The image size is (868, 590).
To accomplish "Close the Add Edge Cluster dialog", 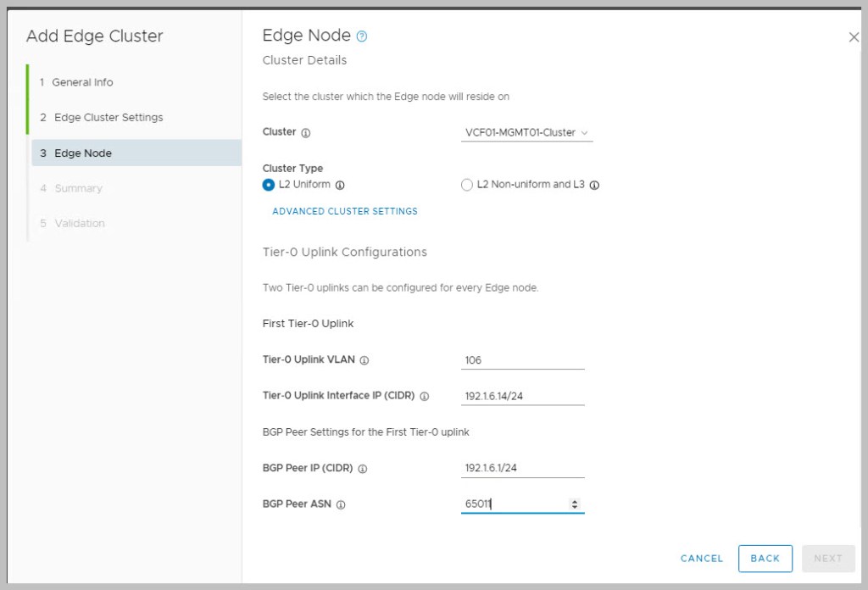I will (x=854, y=37).
